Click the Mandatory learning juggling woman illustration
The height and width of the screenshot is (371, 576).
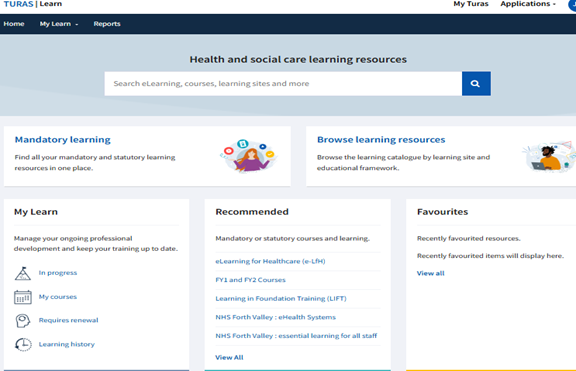(x=249, y=155)
